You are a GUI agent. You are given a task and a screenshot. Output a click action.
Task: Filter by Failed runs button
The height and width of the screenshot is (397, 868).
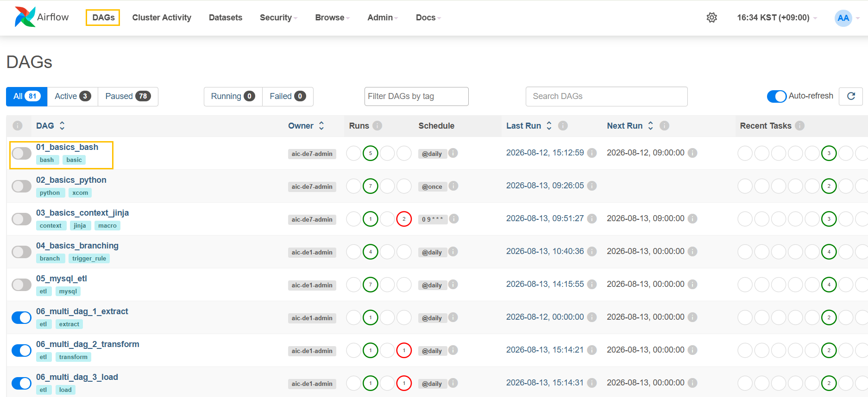[288, 96]
